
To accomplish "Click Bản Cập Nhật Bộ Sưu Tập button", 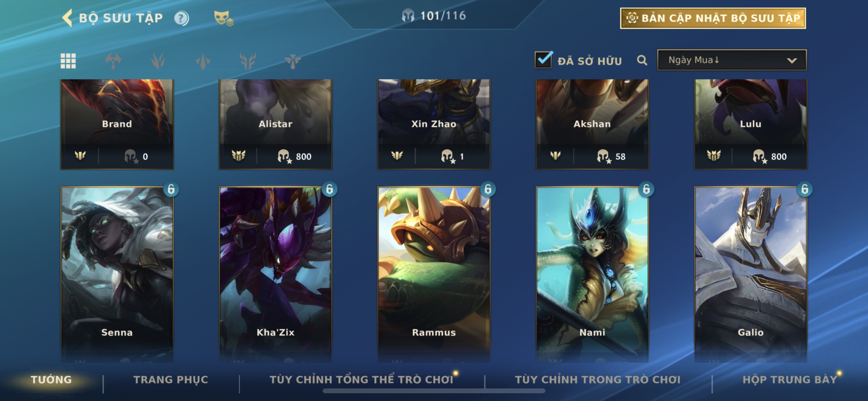I will point(713,18).
